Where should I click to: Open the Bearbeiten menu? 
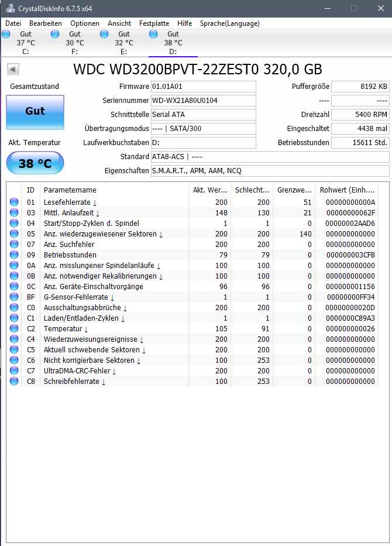(46, 23)
